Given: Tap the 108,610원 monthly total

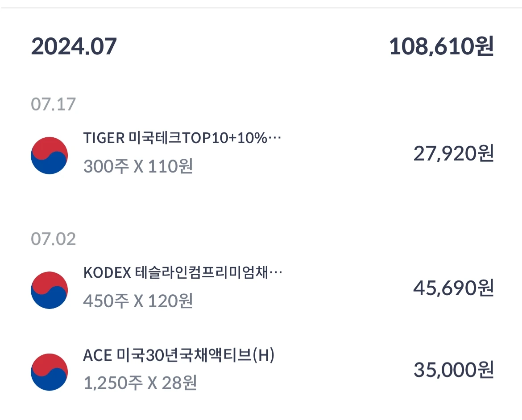Looking at the screenshot, I should pos(440,46).
